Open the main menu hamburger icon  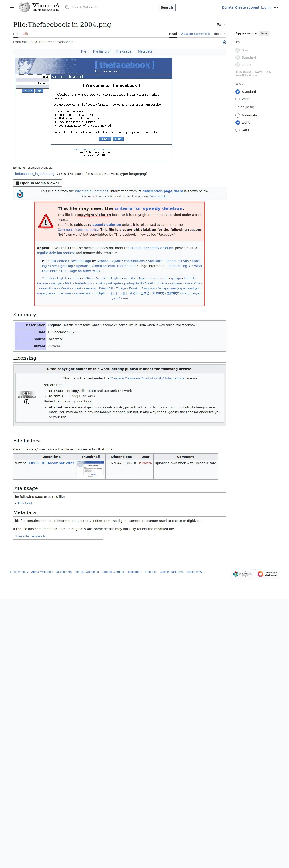click(x=12, y=7)
